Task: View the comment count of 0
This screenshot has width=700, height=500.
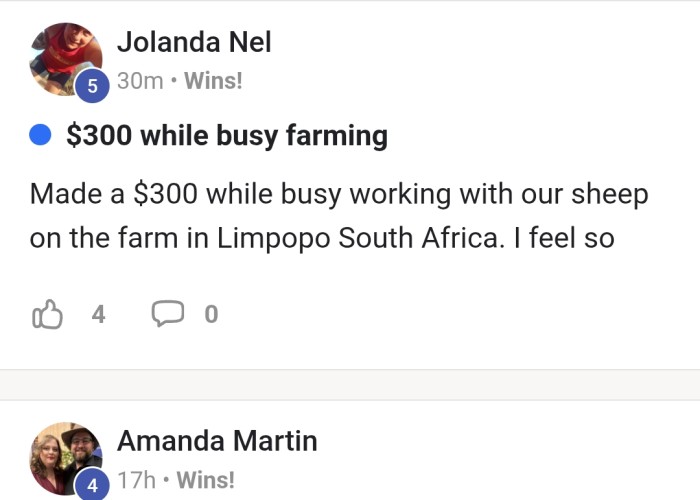Action: coord(211,314)
